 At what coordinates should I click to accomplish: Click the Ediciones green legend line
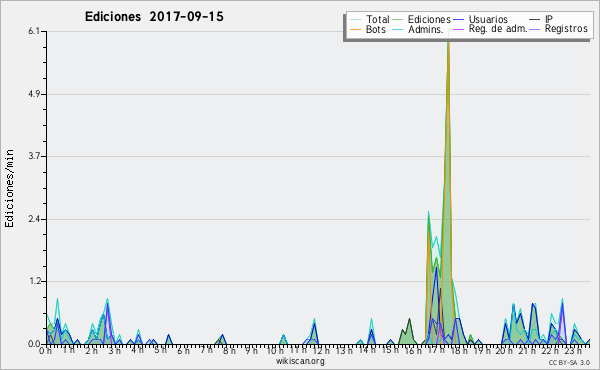pos(398,20)
